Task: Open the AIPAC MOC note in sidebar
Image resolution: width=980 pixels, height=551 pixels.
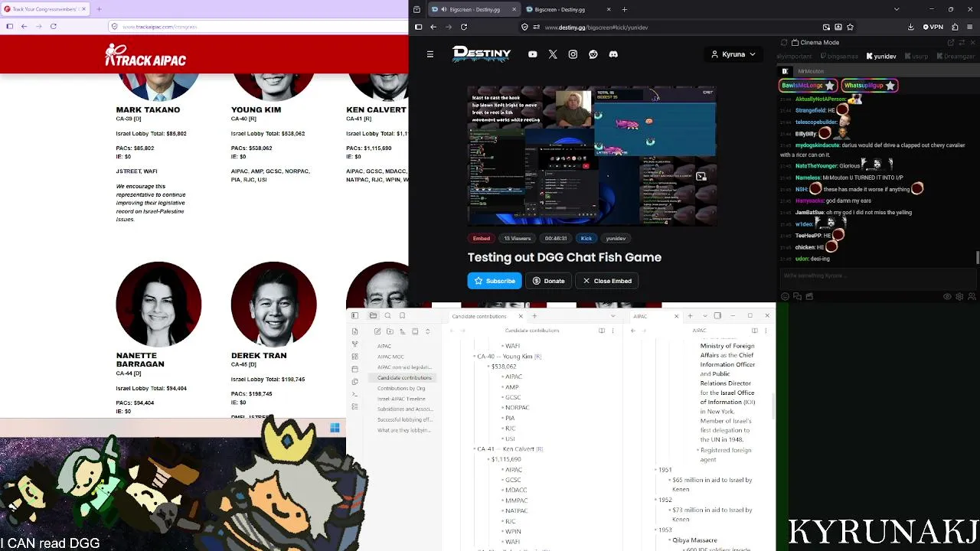Action: [390, 357]
